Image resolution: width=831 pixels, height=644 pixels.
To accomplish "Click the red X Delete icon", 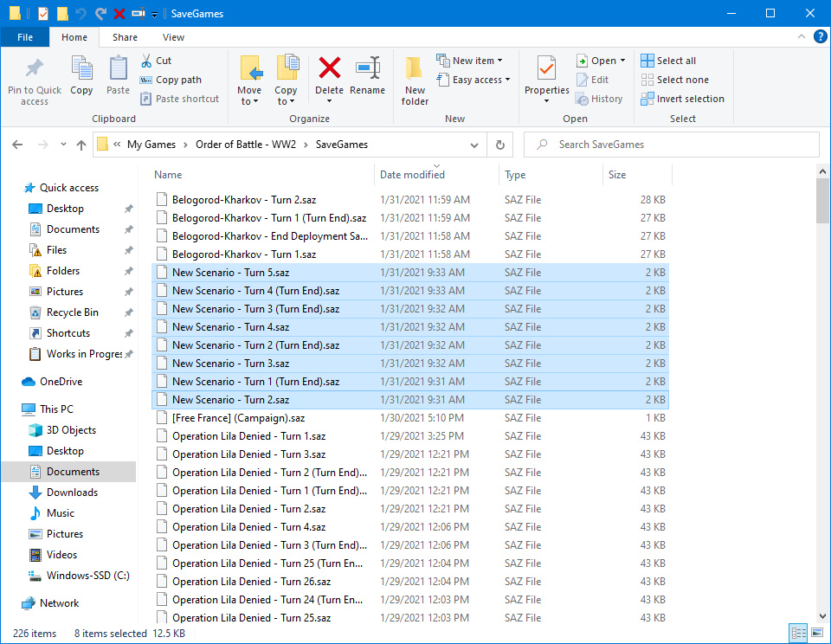I will (x=329, y=68).
